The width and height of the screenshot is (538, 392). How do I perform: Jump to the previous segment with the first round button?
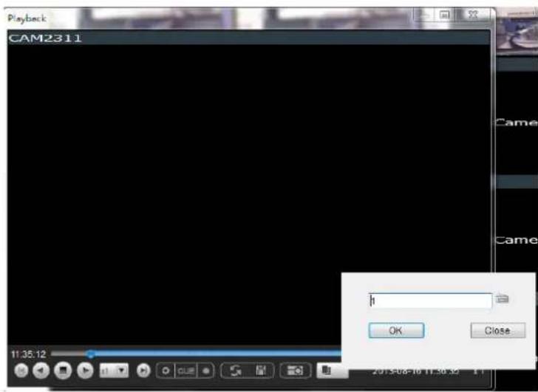coord(21,371)
